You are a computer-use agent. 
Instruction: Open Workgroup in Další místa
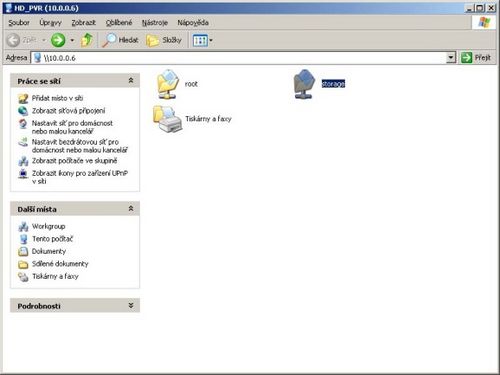click(x=48, y=226)
